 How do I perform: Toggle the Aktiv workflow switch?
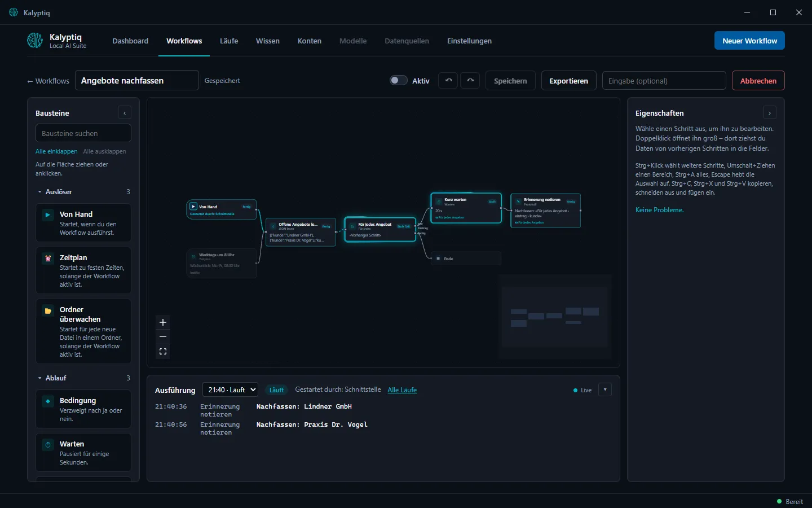tap(398, 81)
